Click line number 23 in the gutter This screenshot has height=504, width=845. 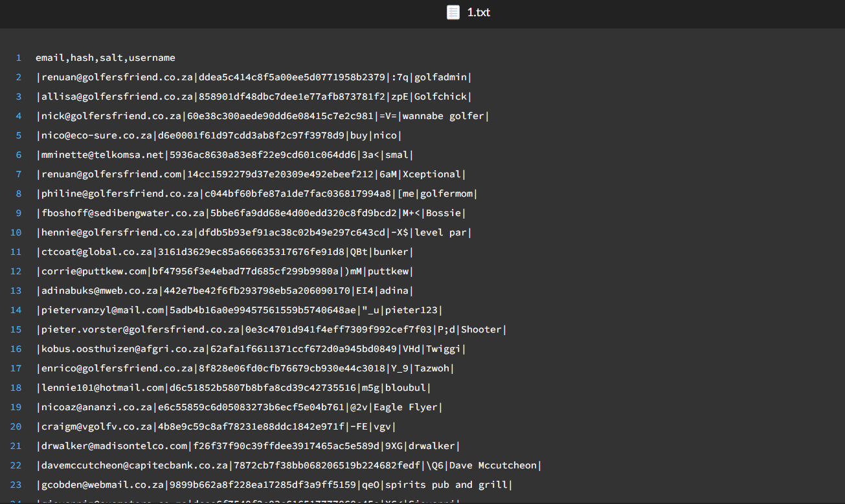tap(16, 485)
